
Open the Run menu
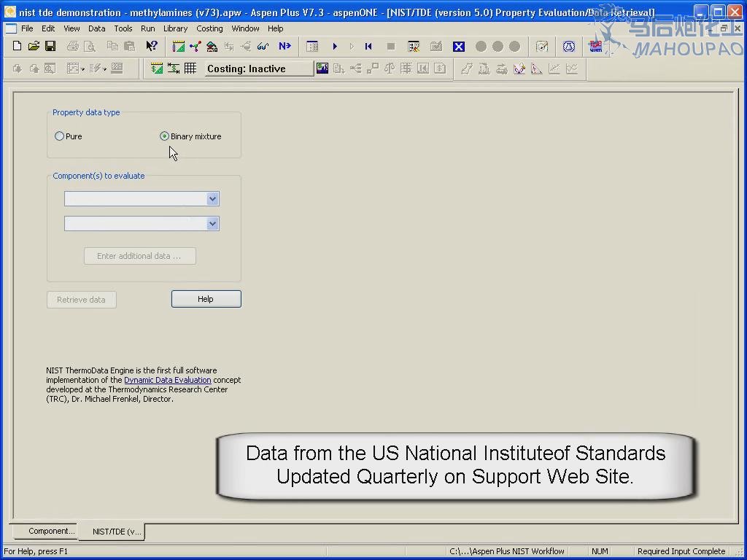coord(147,28)
